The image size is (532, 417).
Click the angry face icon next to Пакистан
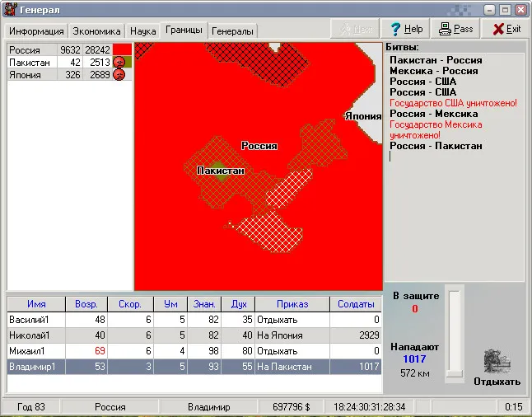[x=119, y=63]
